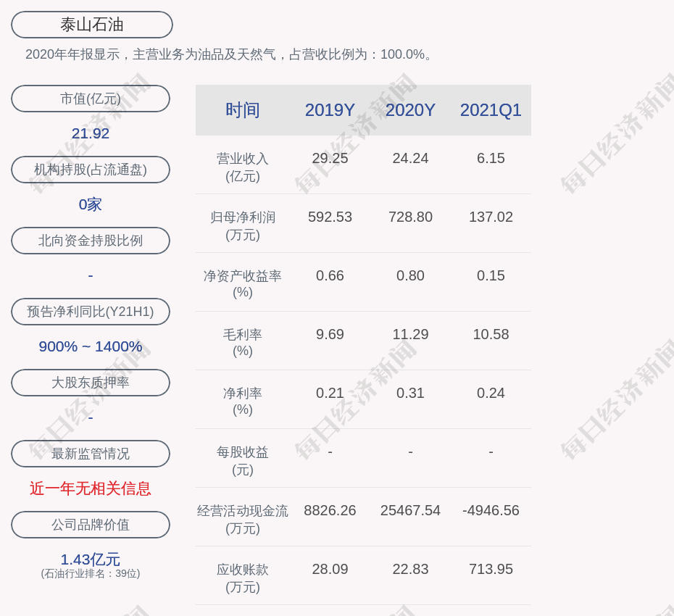674x616 pixels.
Task: Click the 营业收入 row label
Action: point(242,167)
